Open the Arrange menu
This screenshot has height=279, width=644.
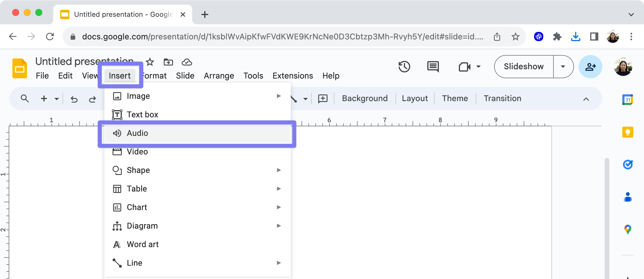point(219,76)
